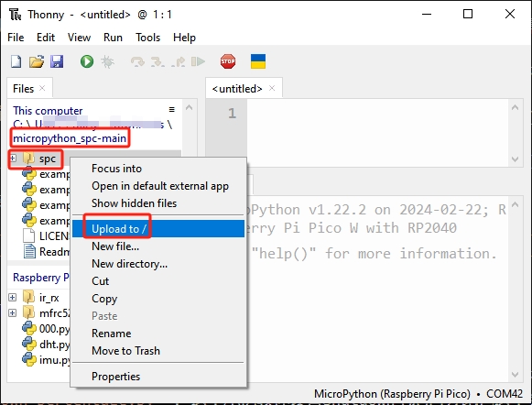Screen dimensions: 532x405
Task: Close the Files panel tab
Action: pyautogui.click(x=42, y=88)
